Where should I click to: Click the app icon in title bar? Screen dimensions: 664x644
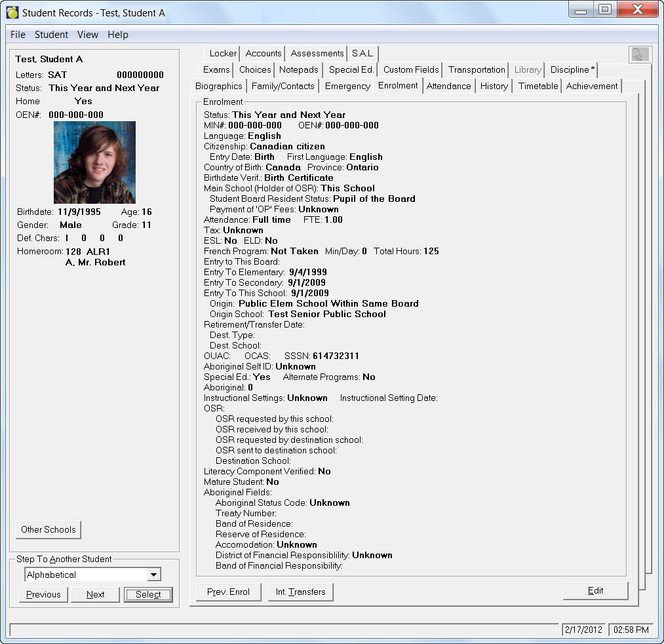click(12, 12)
